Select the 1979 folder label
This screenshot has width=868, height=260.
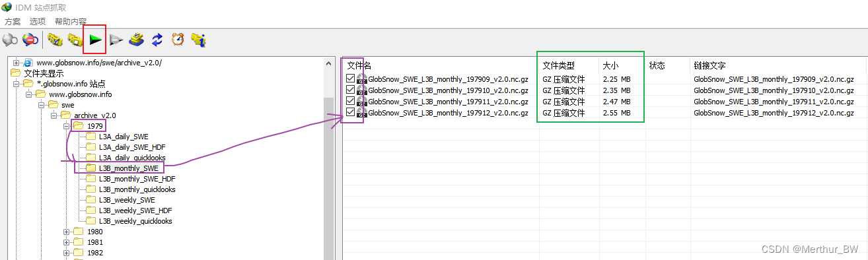click(94, 126)
